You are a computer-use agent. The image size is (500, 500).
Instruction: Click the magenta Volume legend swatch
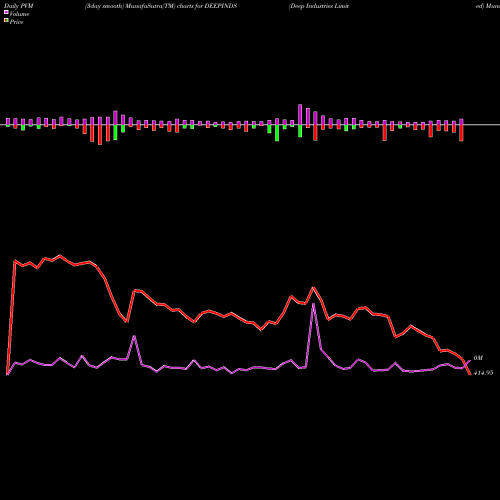click(6, 12)
